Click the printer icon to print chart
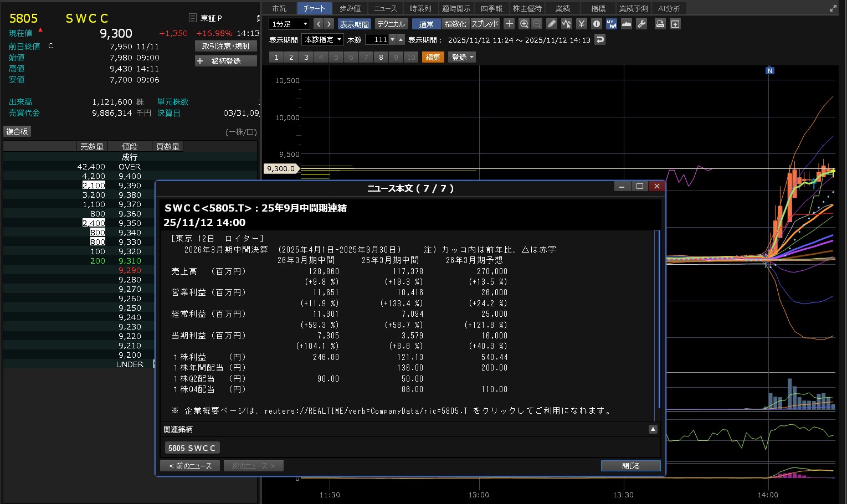Viewport: 847px width, 504px height. [660, 24]
